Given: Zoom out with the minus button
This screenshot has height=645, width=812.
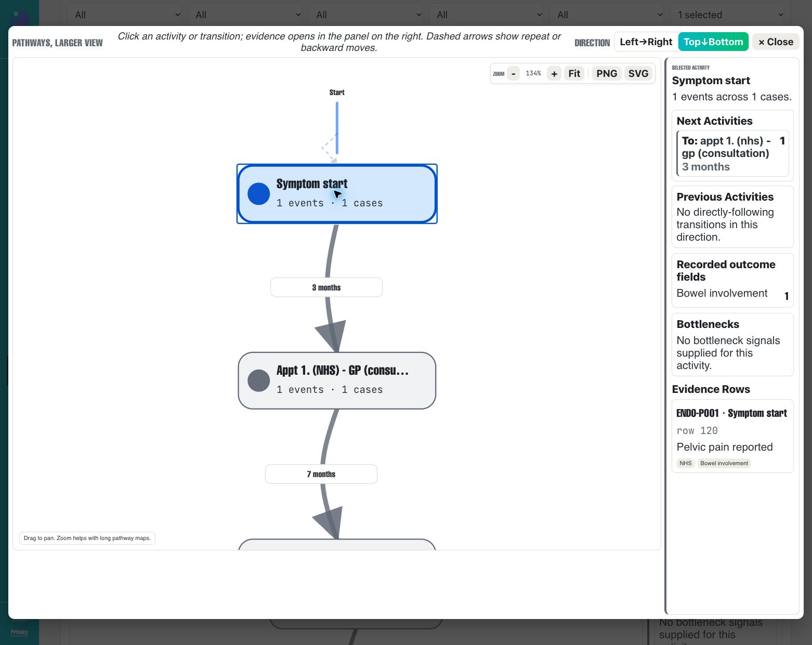Looking at the screenshot, I should tap(513, 74).
